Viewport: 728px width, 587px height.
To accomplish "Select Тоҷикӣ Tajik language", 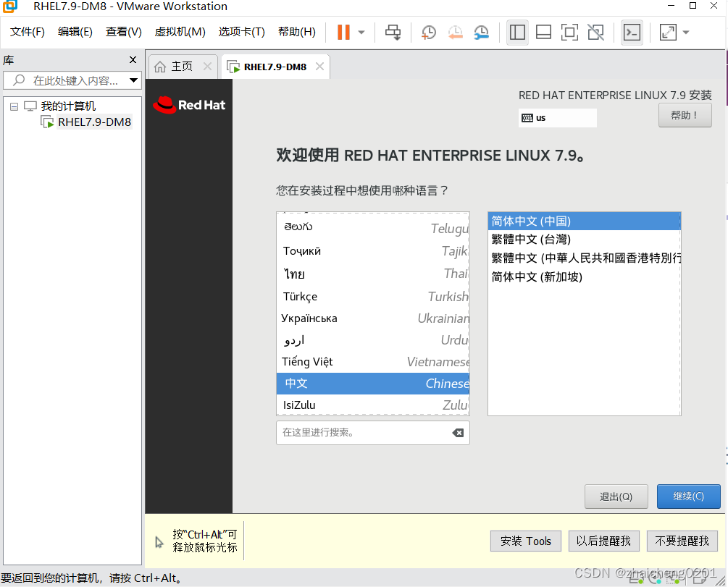I will [x=373, y=251].
